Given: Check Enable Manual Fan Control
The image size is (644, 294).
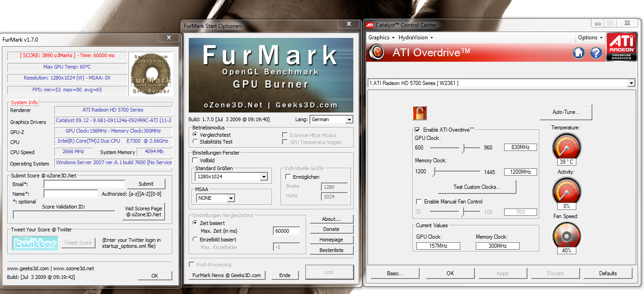Looking at the screenshot, I should point(419,202).
